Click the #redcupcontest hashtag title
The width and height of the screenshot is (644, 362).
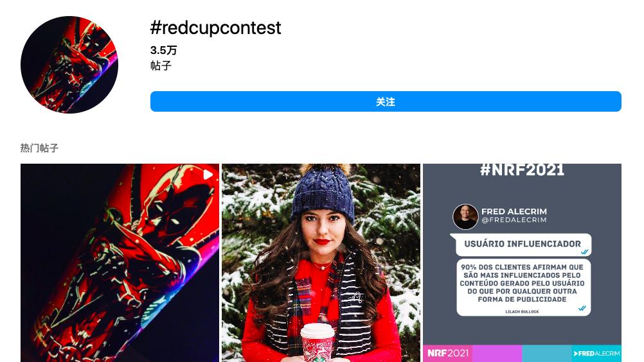pyautogui.click(x=215, y=28)
